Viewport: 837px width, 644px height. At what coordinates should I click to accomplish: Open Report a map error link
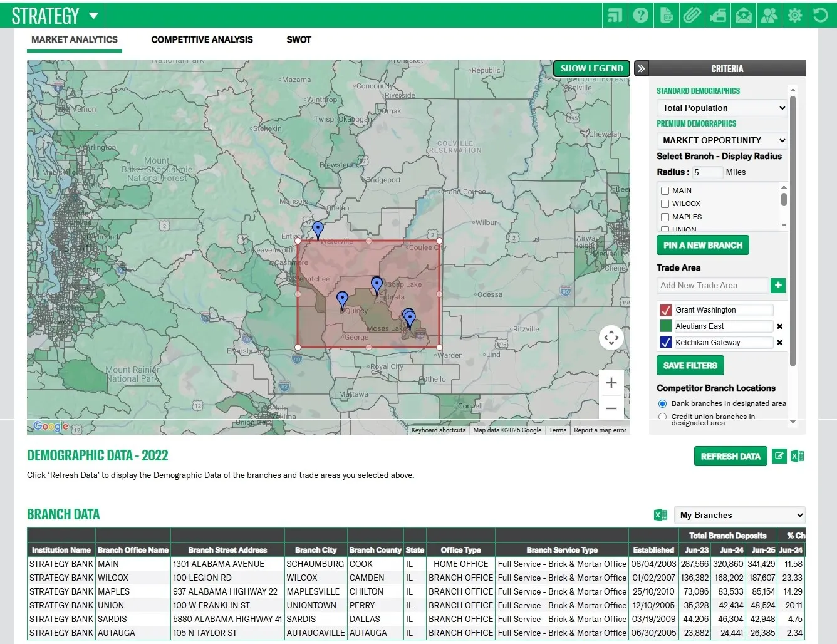click(600, 430)
